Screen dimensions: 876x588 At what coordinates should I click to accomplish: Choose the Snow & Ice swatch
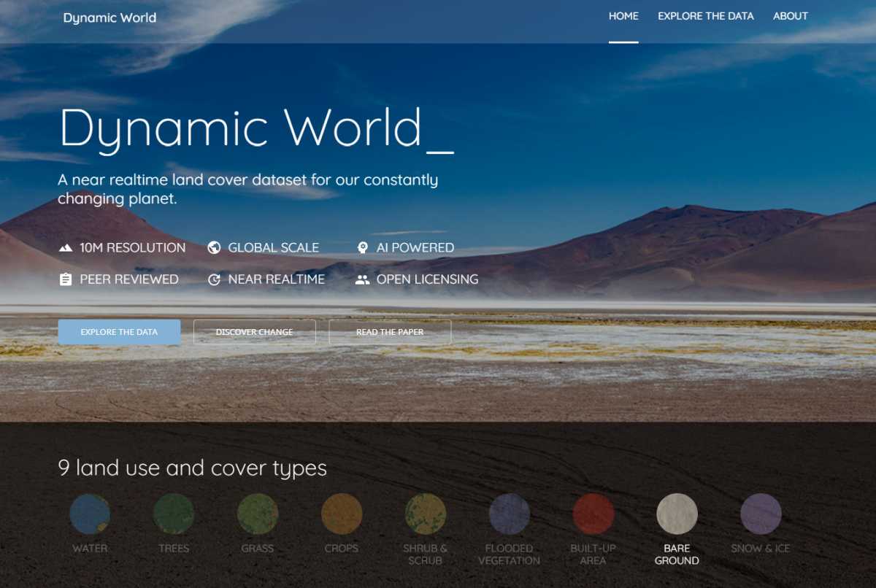(x=761, y=514)
